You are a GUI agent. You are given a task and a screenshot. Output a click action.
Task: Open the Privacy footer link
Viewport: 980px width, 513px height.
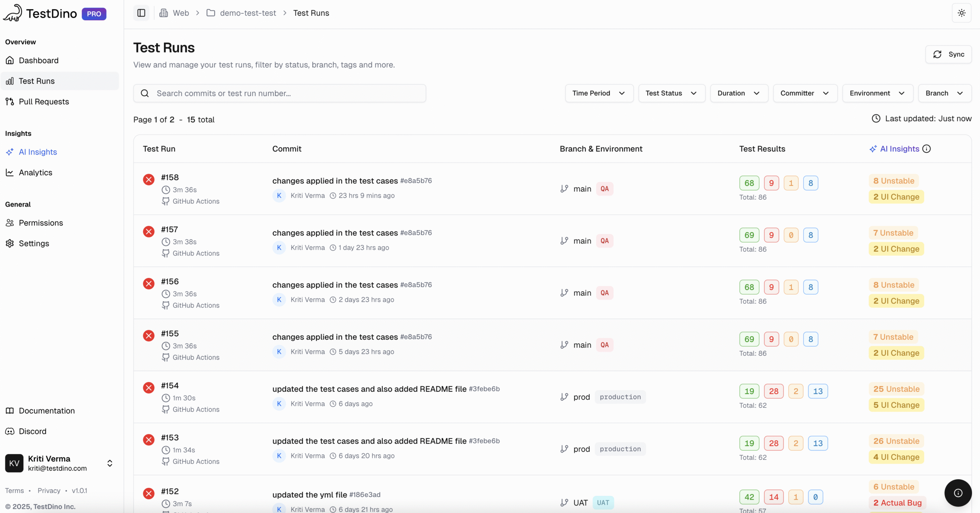(x=49, y=490)
